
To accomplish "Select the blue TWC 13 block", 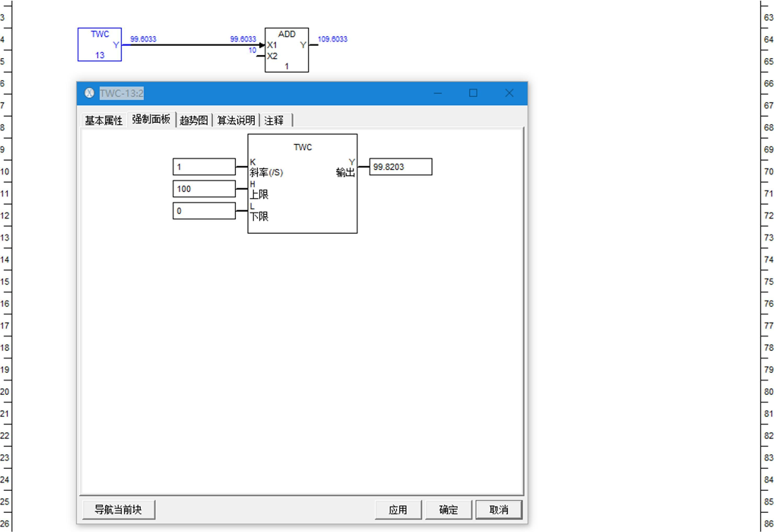I will click(x=99, y=45).
